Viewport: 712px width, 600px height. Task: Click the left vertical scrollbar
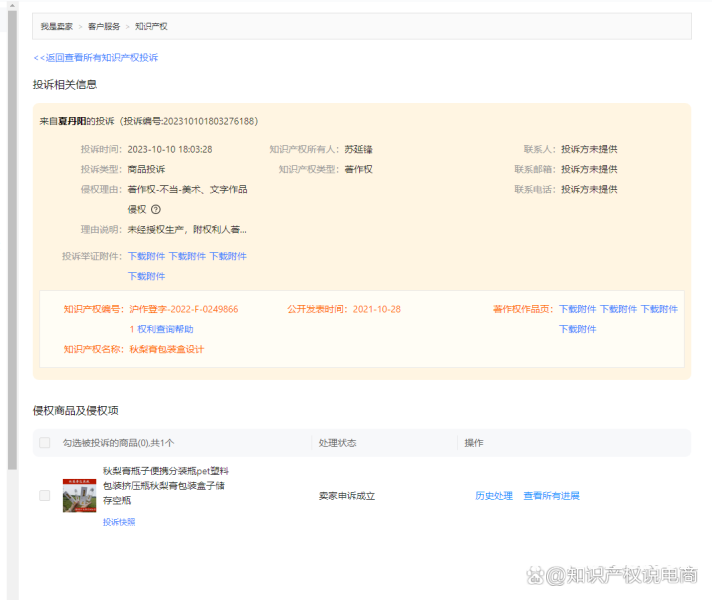pyautogui.click(x=12, y=240)
